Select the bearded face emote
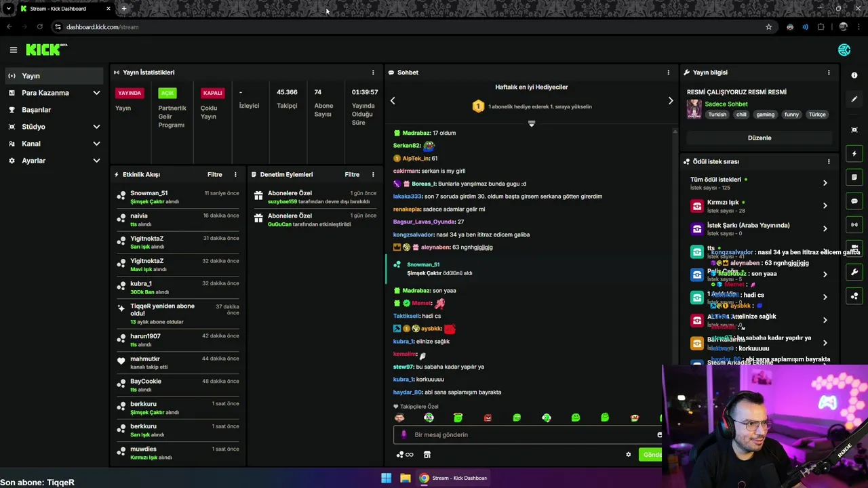 (399, 418)
